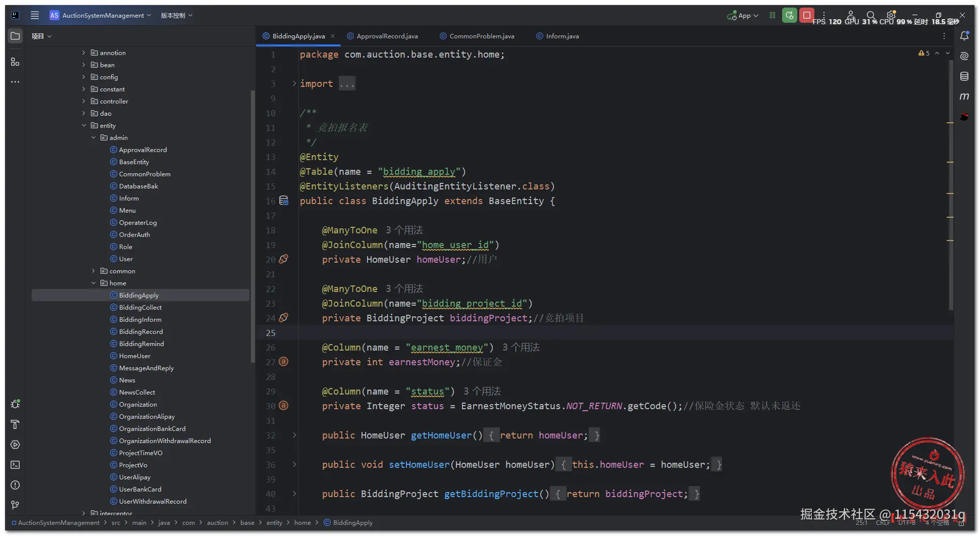The width and height of the screenshot is (980, 536).
Task: Collapse the home folder
Action: tap(93, 283)
